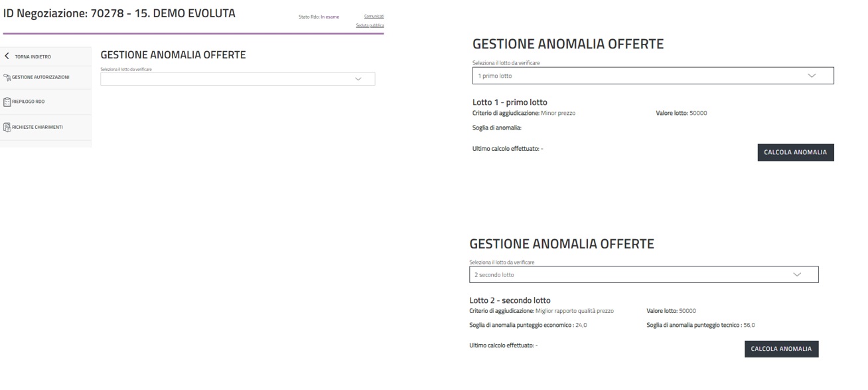The height and width of the screenshot is (390, 868).
Task: Click the document icon for Richieste Chiarimenti
Action: pyautogui.click(x=7, y=127)
